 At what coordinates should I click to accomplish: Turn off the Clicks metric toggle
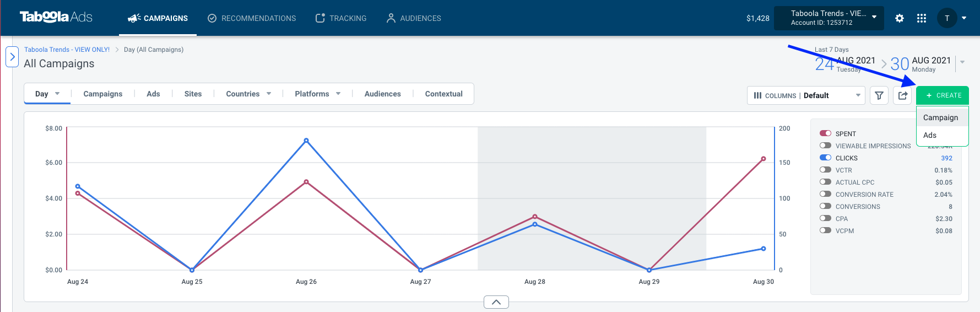coord(825,158)
